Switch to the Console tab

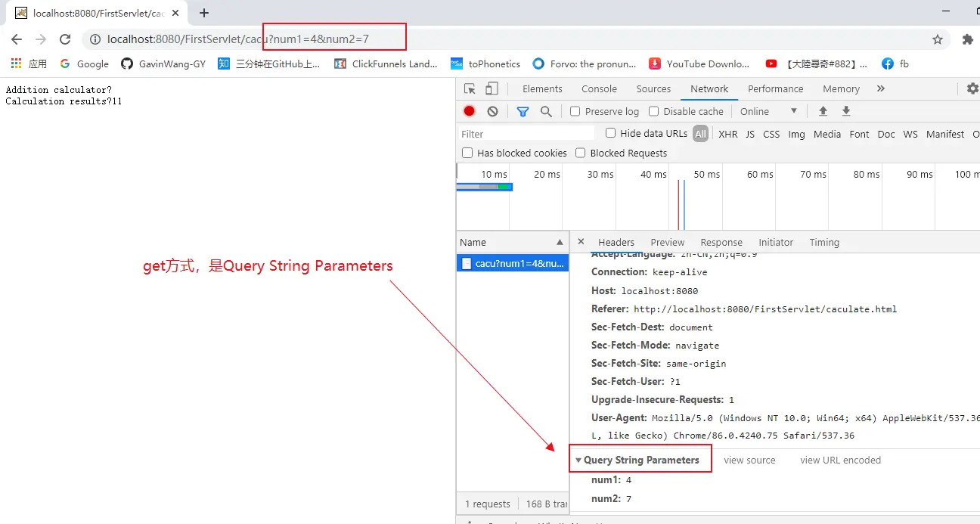599,88
